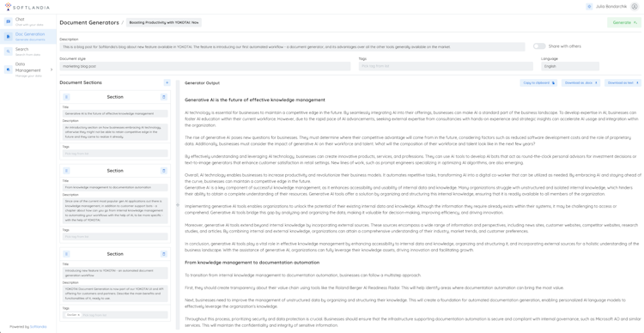Click Title field 'Generative AI is the future'
This screenshot has height=333, width=644.
point(115,113)
